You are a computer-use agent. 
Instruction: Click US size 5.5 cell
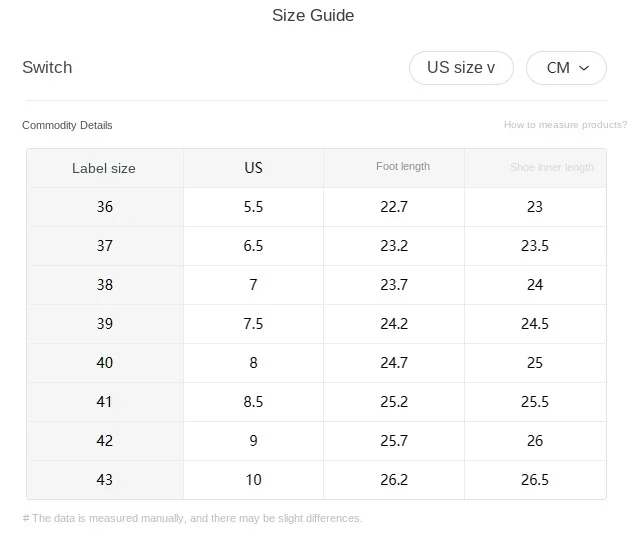[x=253, y=207]
